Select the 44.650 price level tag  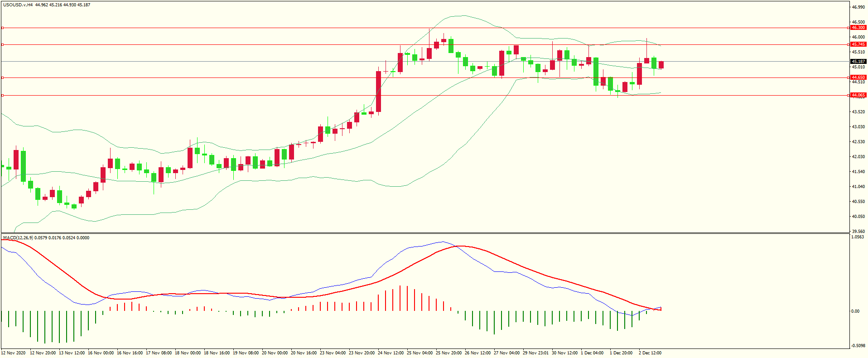point(858,77)
